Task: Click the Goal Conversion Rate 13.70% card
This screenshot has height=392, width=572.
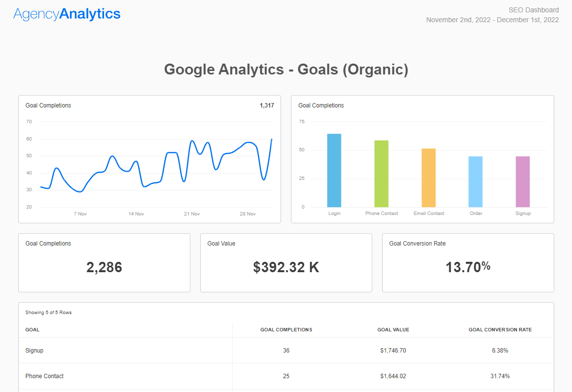Action: click(467, 266)
